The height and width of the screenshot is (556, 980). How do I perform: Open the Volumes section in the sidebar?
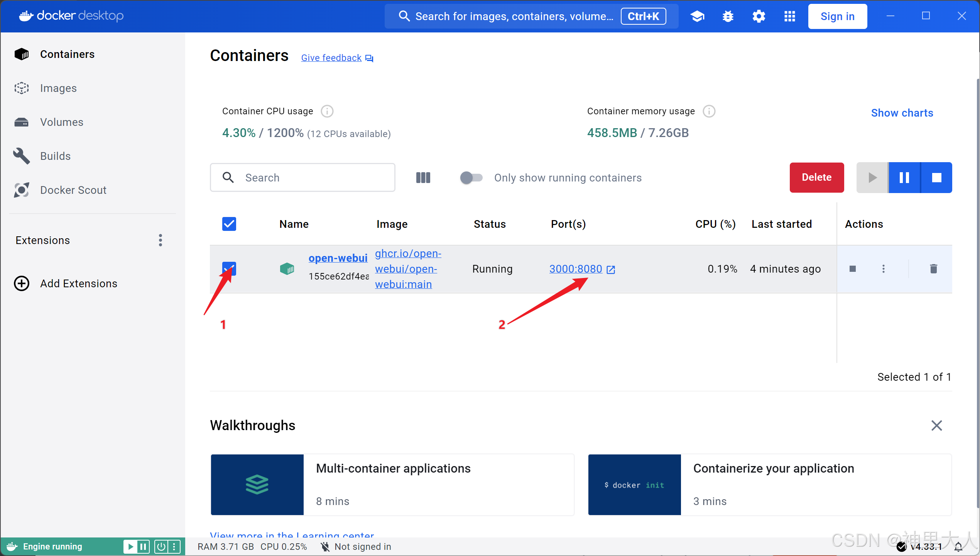[62, 122]
